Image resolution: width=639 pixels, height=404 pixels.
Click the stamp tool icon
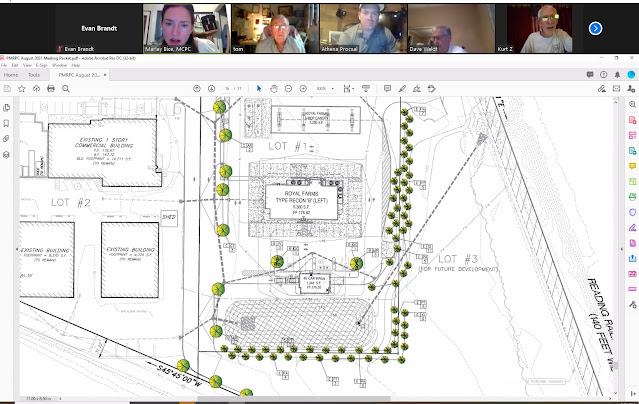(432, 88)
